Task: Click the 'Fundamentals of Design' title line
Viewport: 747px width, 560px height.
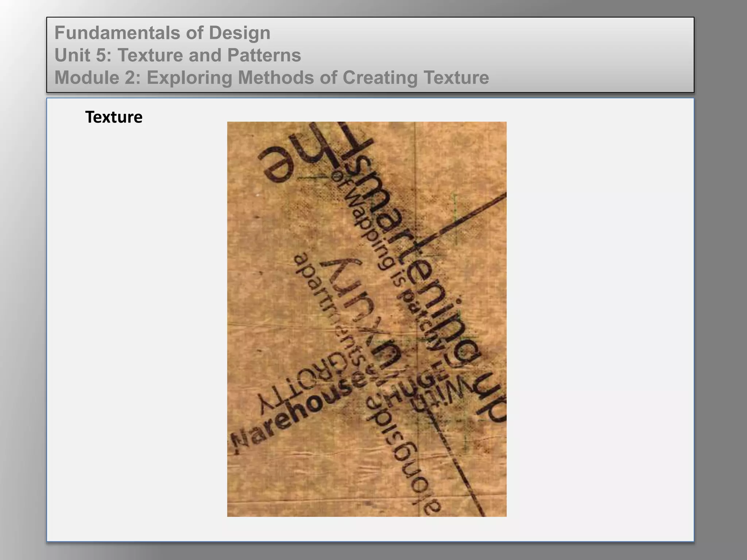Action: pyautogui.click(x=162, y=33)
